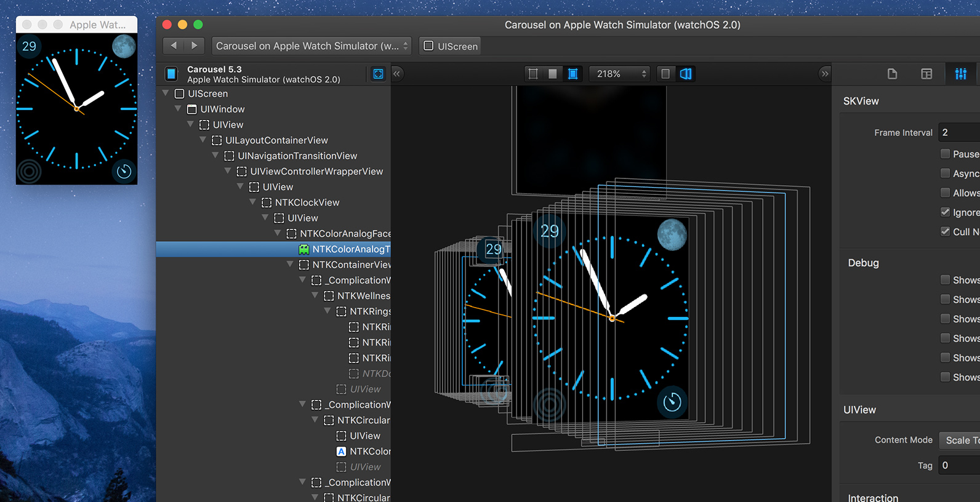This screenshot has width=980, height=502.
Task: Toggle the Allows checkbox under SKView
Action: [x=945, y=193]
